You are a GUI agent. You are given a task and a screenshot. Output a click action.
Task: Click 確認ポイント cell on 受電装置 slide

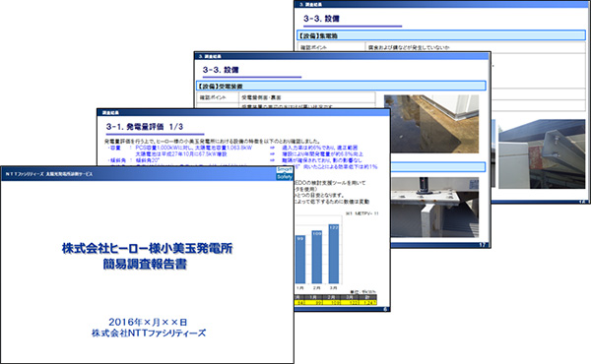(x=218, y=97)
